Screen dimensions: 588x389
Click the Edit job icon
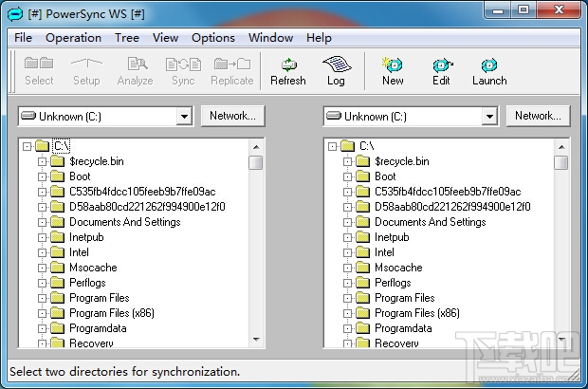442,66
